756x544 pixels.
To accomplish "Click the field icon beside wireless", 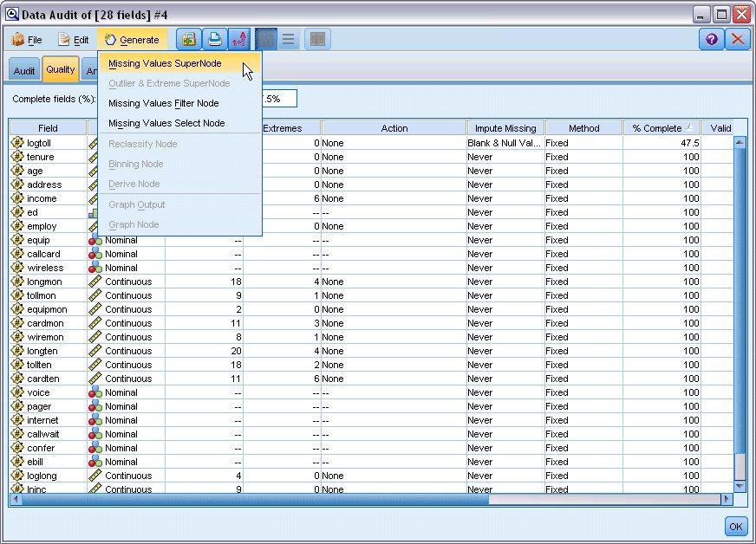I will pos(17,268).
